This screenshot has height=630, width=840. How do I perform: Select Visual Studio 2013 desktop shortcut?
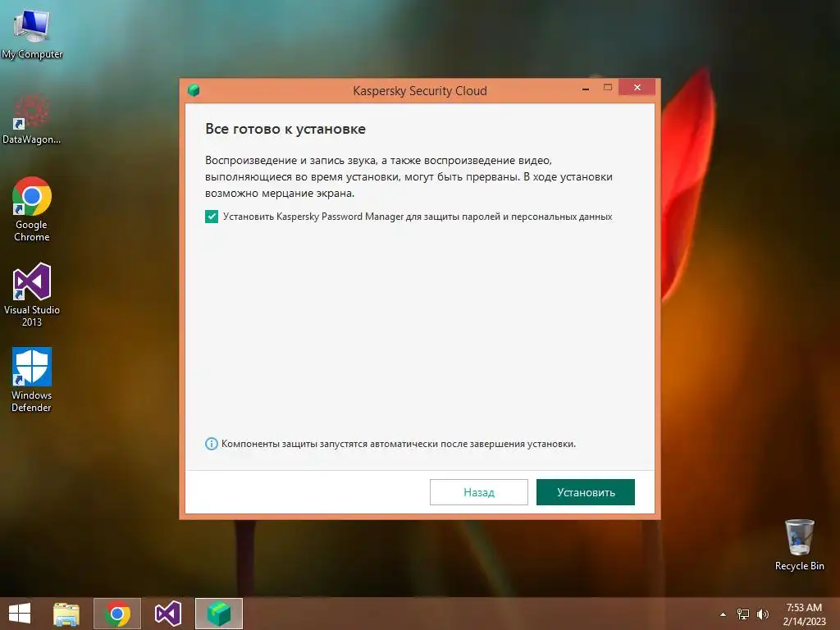32,294
